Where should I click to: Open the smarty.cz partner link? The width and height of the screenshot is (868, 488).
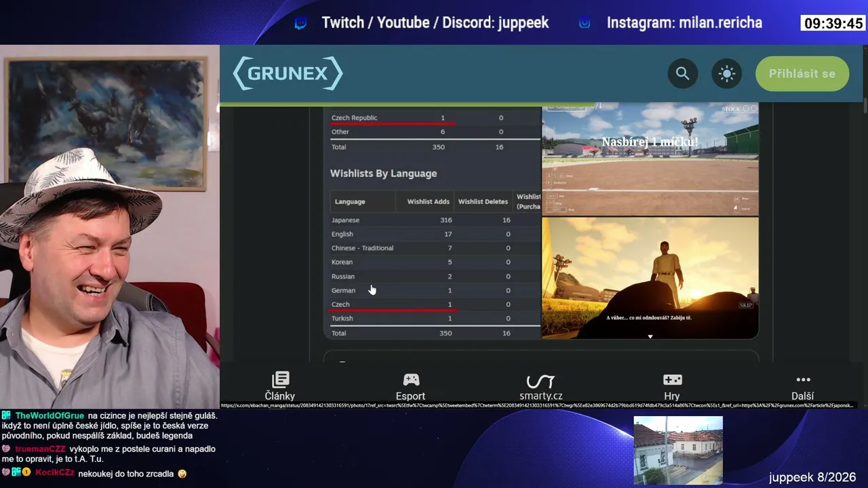540,386
